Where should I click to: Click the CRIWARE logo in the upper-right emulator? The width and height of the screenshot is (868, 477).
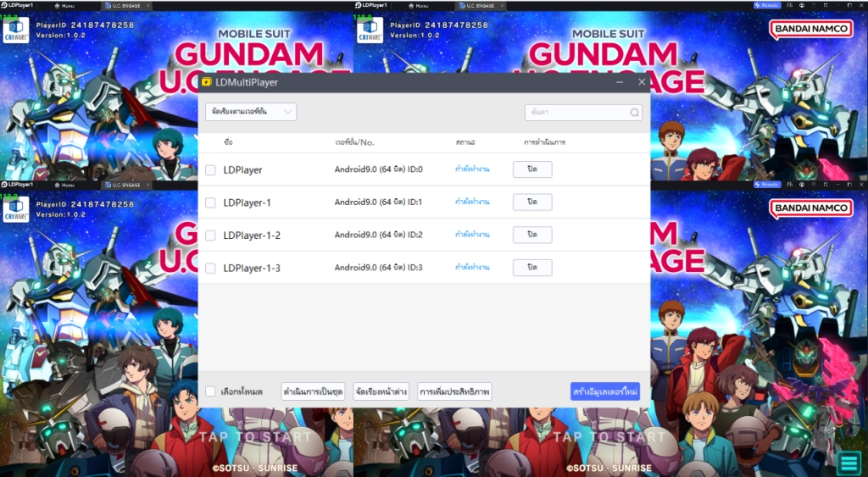pos(370,31)
